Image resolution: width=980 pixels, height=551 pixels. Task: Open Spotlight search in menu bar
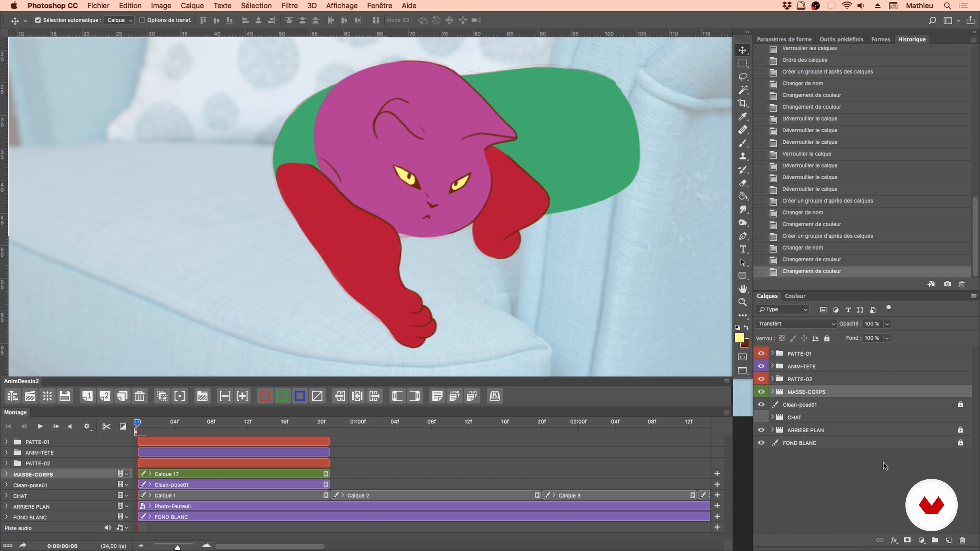point(947,6)
